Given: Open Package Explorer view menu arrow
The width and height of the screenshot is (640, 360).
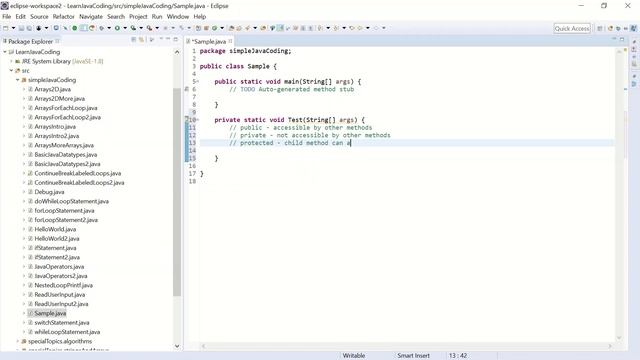Looking at the screenshot, I should 161,39.
